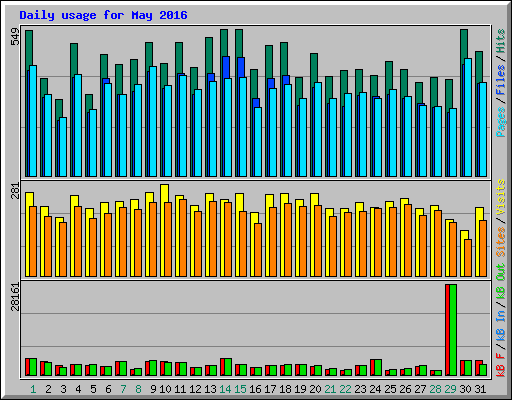Click day label '2' on the x-axis

point(48,389)
